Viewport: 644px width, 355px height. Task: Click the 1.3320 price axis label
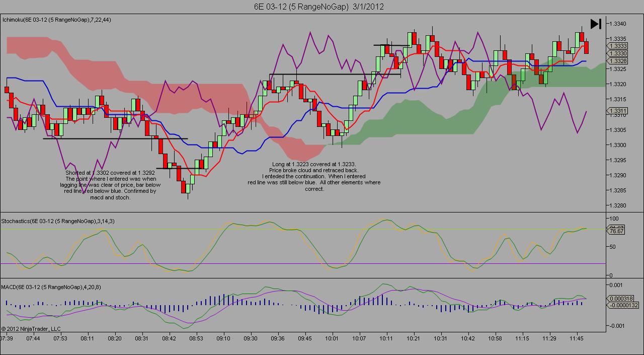coord(618,84)
